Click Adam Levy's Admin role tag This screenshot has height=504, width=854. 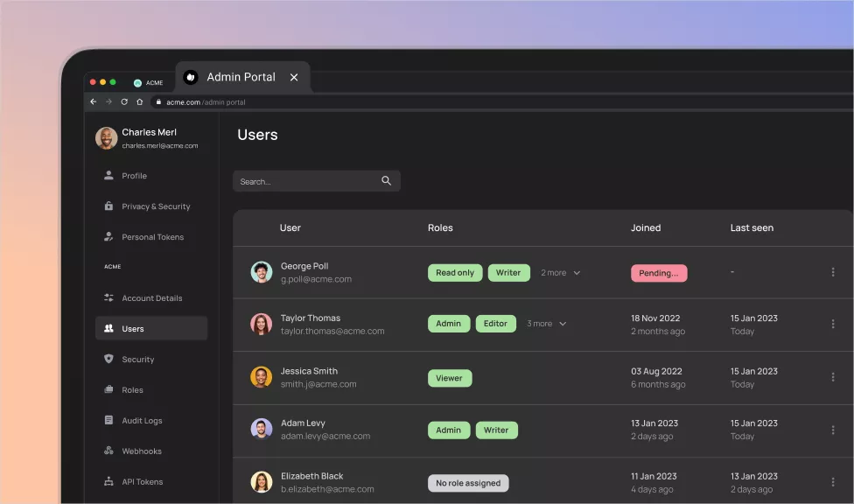pyautogui.click(x=449, y=430)
